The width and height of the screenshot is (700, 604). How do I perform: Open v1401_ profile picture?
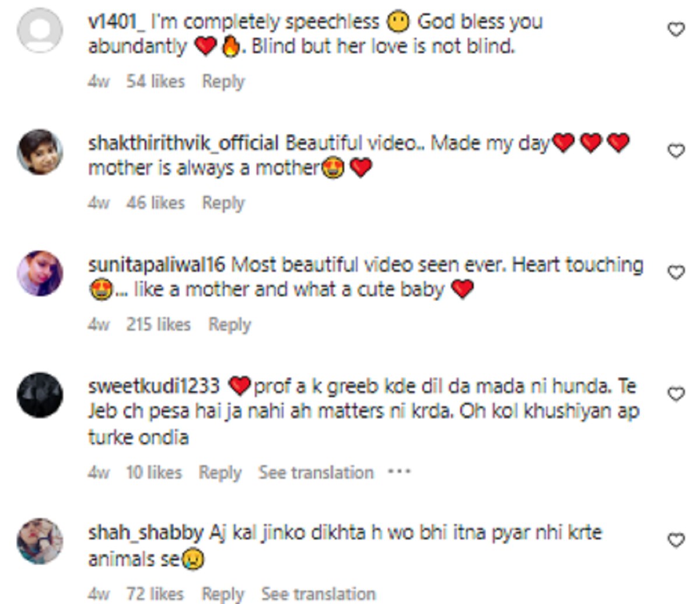(40, 30)
